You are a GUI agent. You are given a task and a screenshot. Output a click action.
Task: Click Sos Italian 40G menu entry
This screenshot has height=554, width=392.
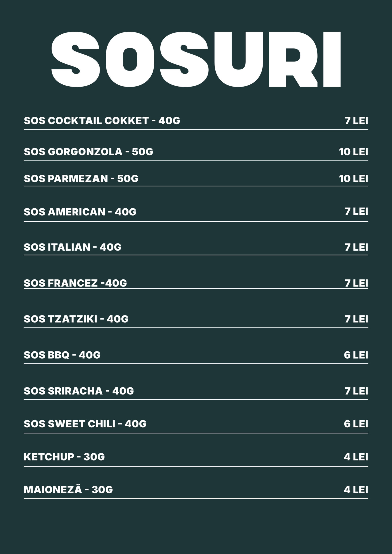pos(73,247)
